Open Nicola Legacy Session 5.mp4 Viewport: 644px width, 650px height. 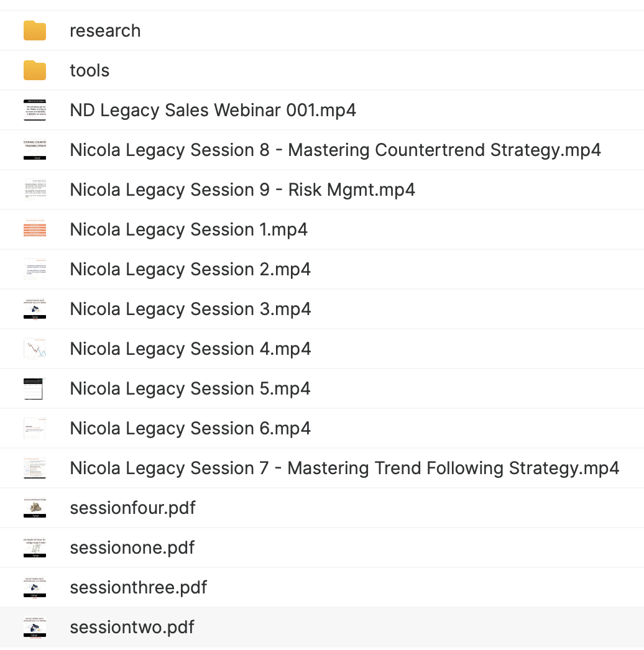(x=190, y=388)
